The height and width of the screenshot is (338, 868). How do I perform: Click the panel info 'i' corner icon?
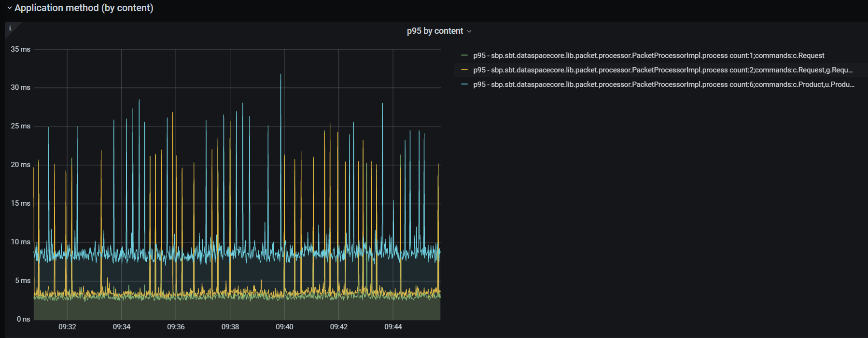(x=10, y=28)
